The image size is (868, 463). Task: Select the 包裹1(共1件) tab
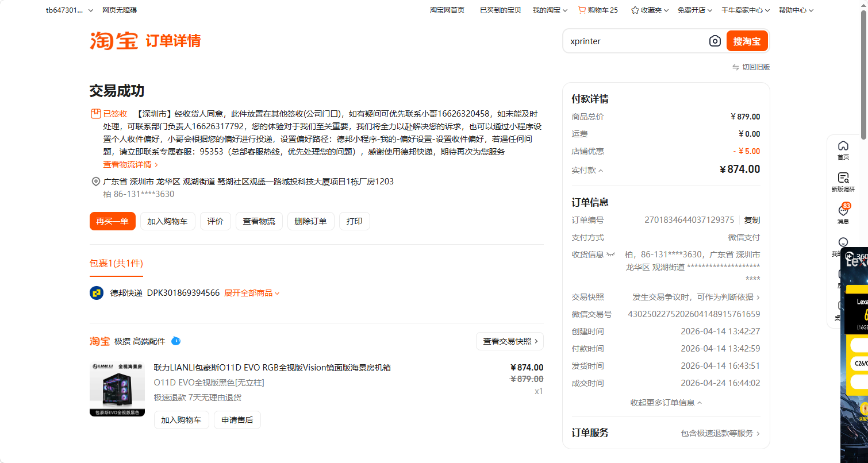point(116,264)
